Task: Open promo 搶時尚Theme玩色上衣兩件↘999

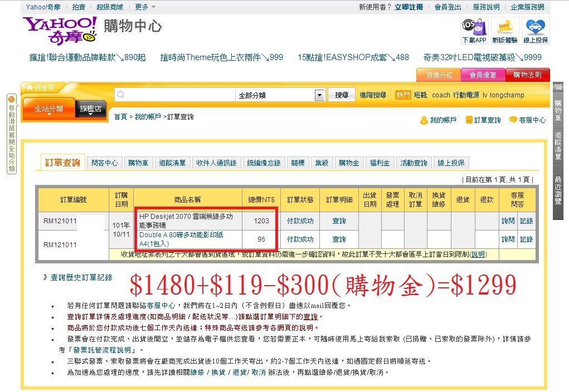Action: click(x=222, y=57)
